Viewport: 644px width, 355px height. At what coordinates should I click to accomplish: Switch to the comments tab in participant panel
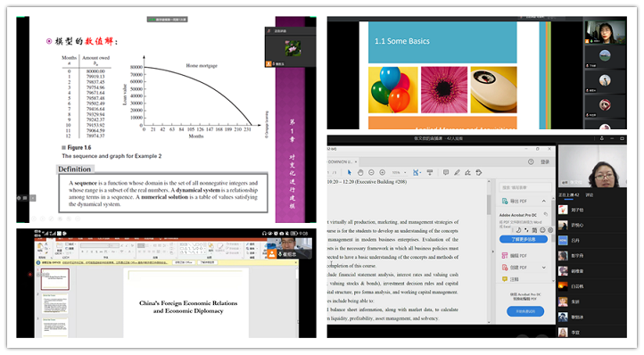[x=589, y=194]
